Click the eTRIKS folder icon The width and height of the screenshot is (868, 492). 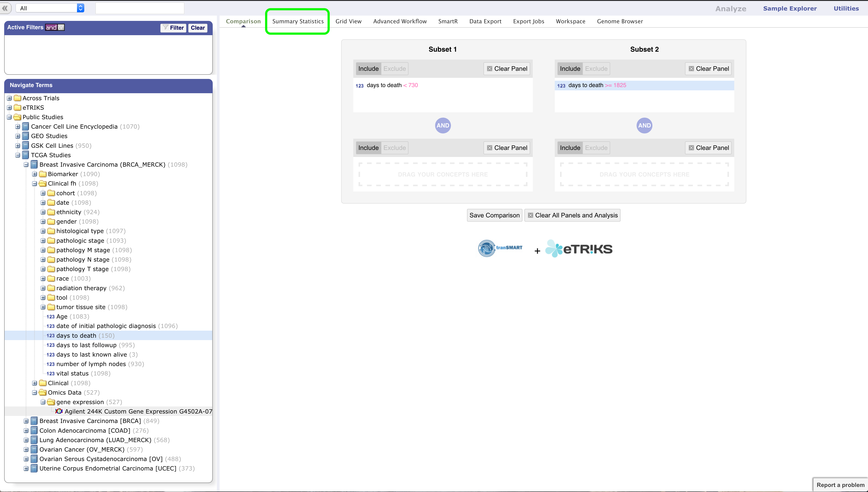pyautogui.click(x=18, y=108)
